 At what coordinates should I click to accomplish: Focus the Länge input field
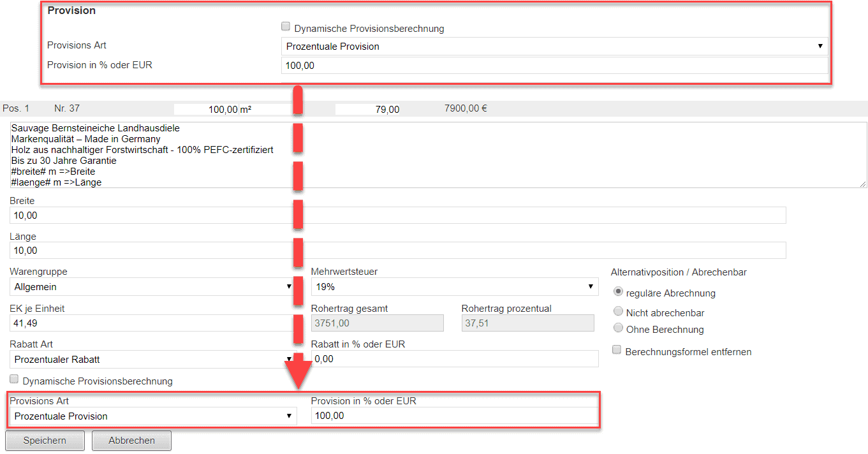tap(397, 250)
